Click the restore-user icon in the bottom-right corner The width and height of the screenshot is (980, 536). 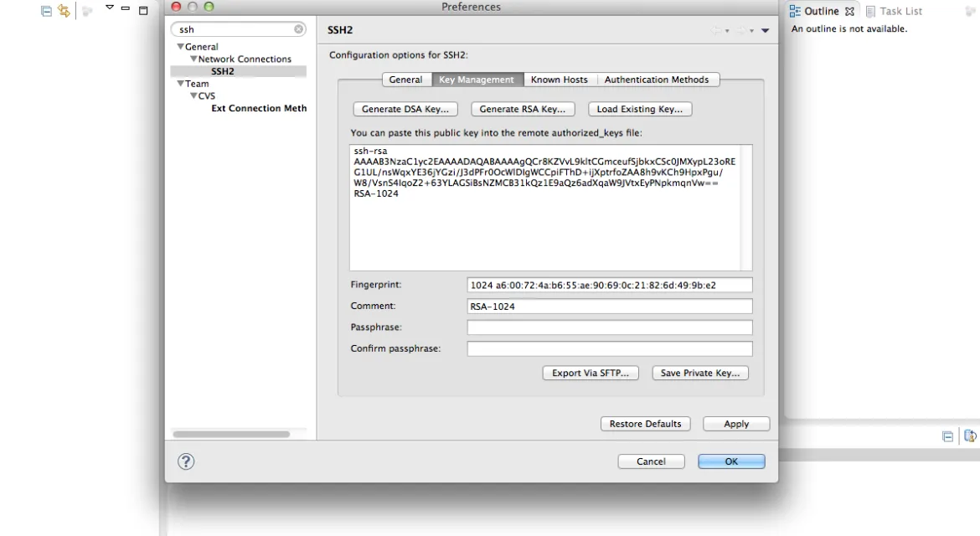(970, 435)
